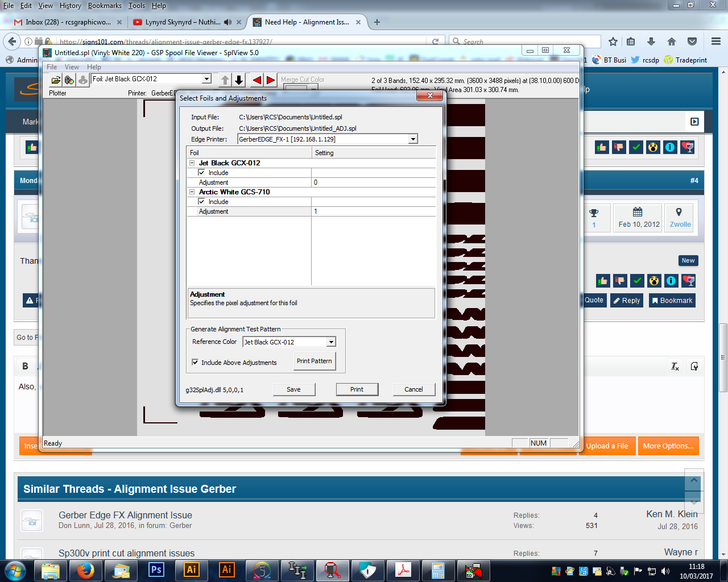This screenshot has width=728, height=582.
Task: Click the red right arrow in SplView toolbar
Action: pos(271,80)
